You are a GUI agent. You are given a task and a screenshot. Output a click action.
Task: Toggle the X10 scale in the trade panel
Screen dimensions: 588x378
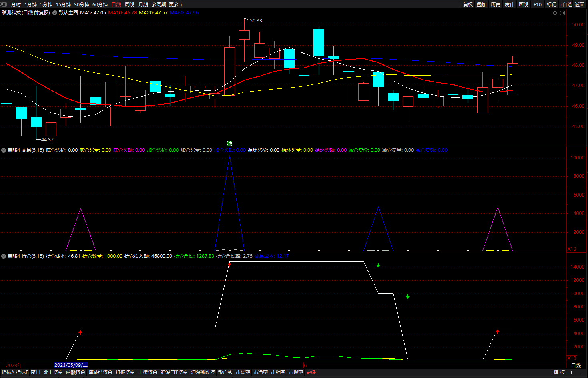[x=572, y=249]
